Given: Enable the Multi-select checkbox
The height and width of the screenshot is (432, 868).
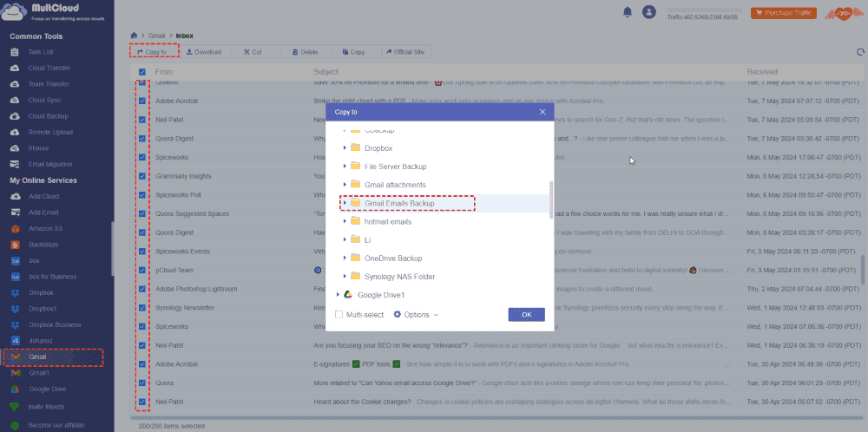Looking at the screenshot, I should click(339, 315).
